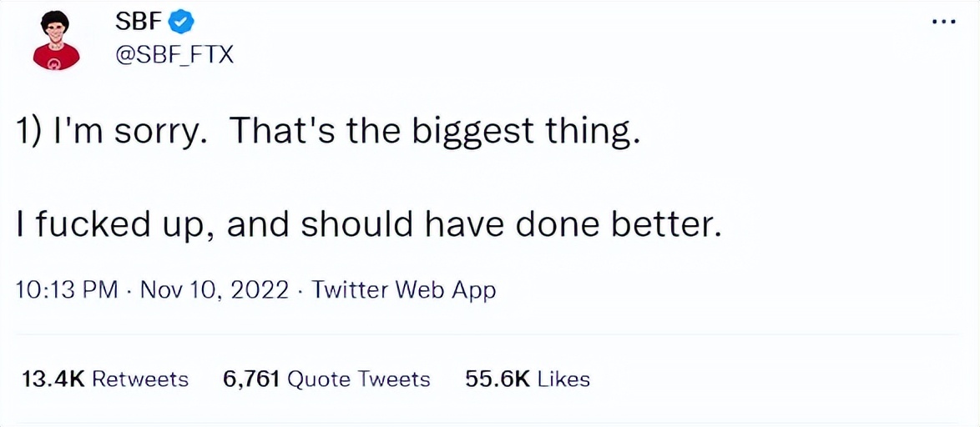
Task: Click the "Retweets" label
Action: pos(140,379)
